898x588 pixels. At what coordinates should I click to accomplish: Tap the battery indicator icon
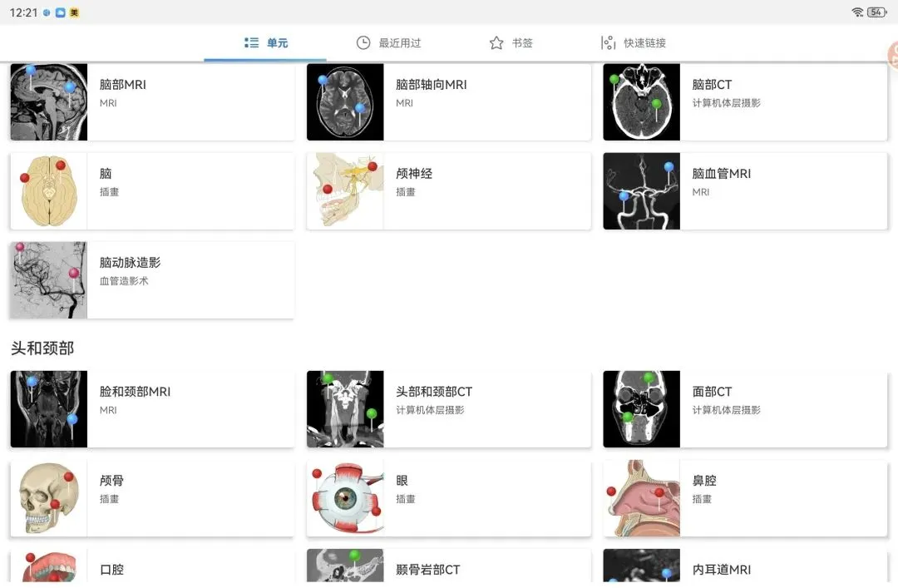pos(877,12)
